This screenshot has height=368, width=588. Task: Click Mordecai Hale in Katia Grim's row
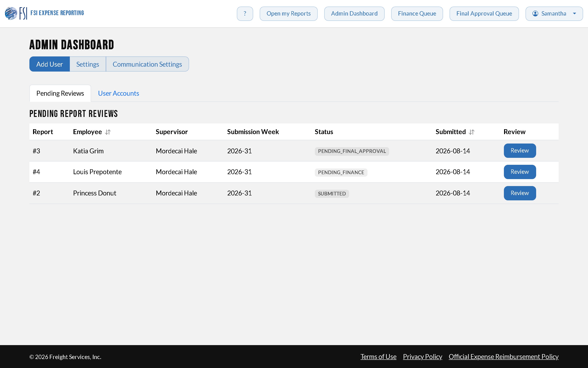pyautogui.click(x=176, y=151)
